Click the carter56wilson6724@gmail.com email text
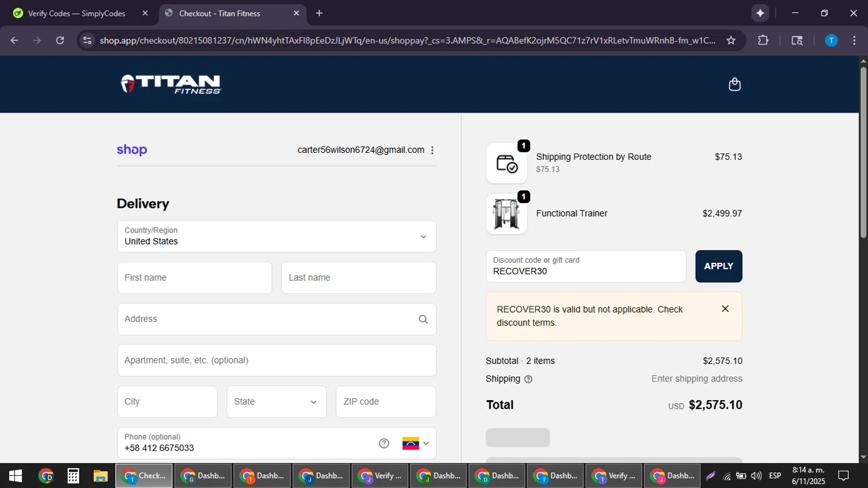Screen dimensions: 868x488 coord(361,150)
